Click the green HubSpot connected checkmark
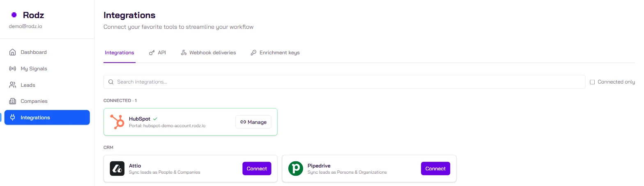 155,119
